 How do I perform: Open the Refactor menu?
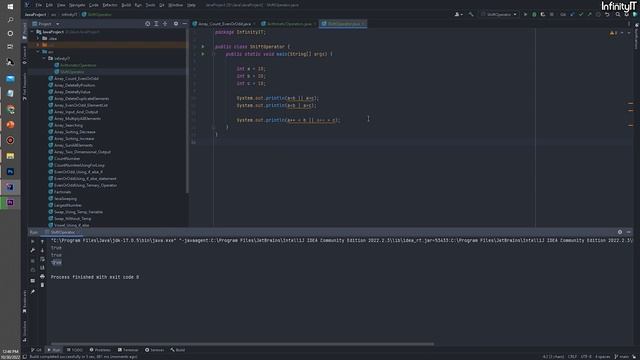coord(110,5)
